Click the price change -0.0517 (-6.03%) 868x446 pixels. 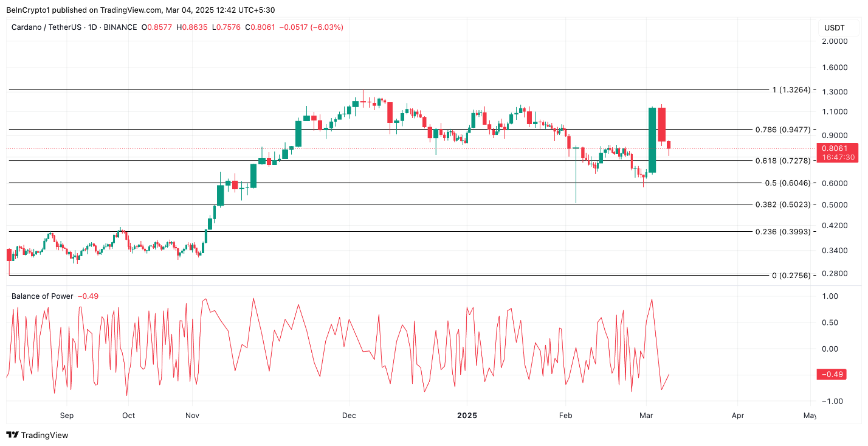coord(312,27)
